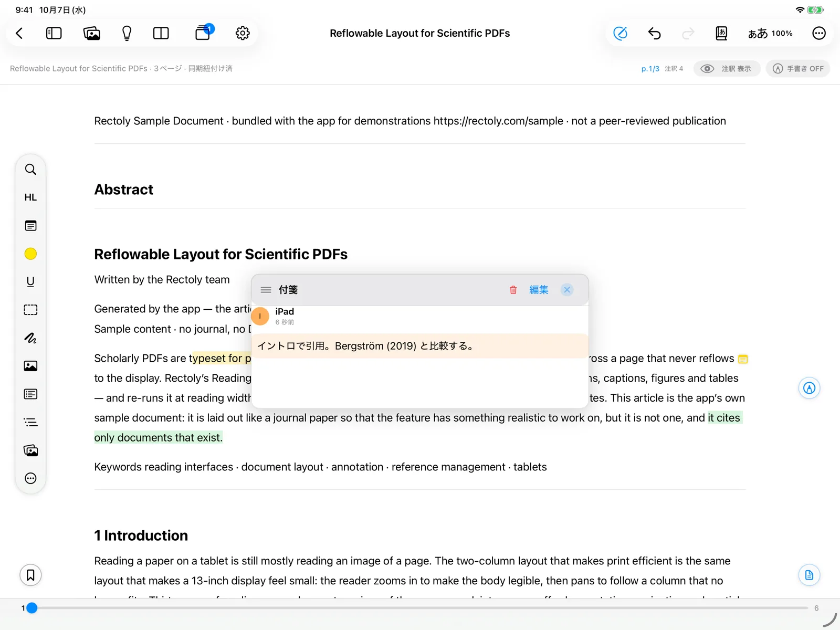Open the text list panel icon
Image resolution: width=840 pixels, height=630 pixels.
30,394
